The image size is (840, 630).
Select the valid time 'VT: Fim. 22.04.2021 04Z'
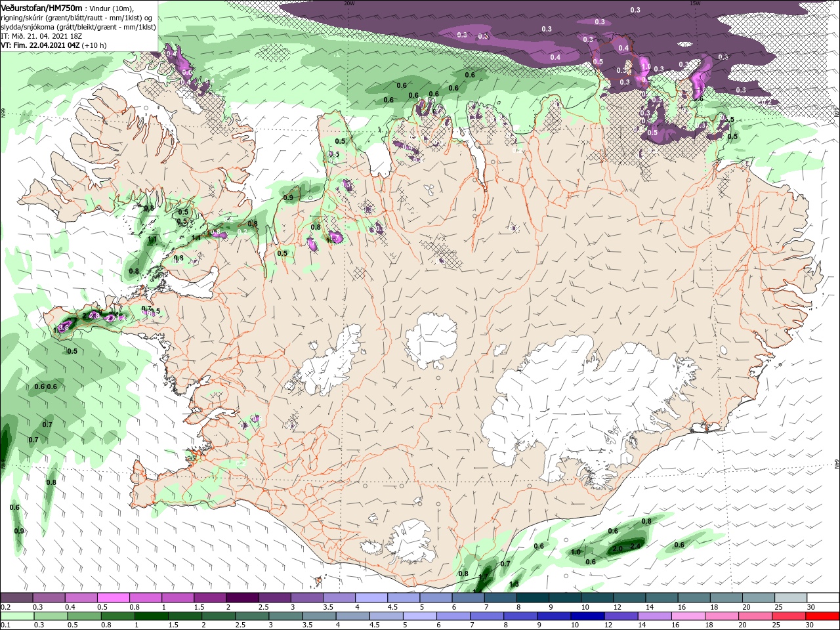pos(40,45)
